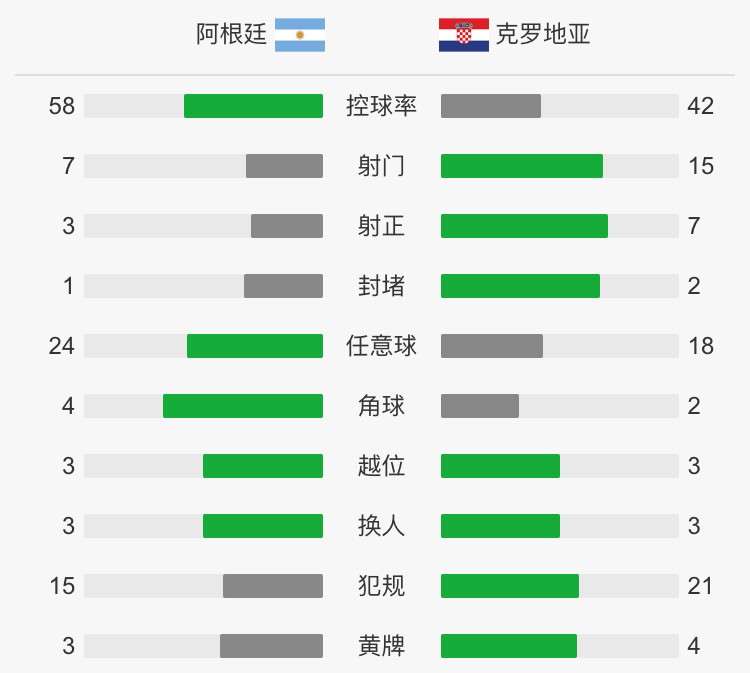This screenshot has height=673, width=750.
Task: Click the 越位 stat label
Action: (382, 466)
